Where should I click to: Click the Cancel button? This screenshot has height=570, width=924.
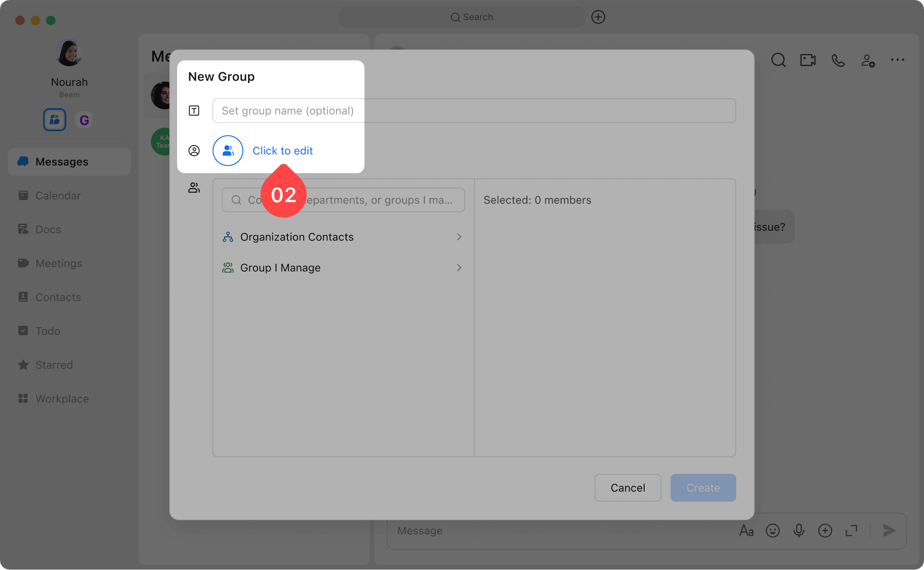click(x=628, y=488)
